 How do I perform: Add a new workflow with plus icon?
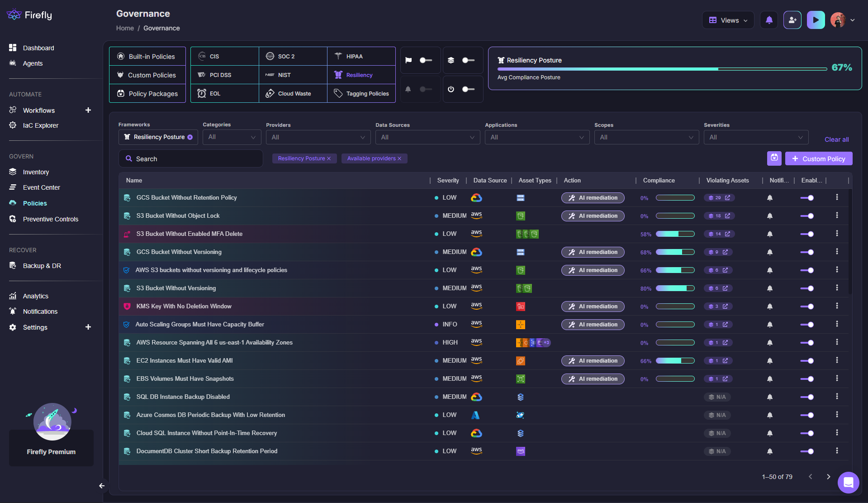[x=88, y=110]
